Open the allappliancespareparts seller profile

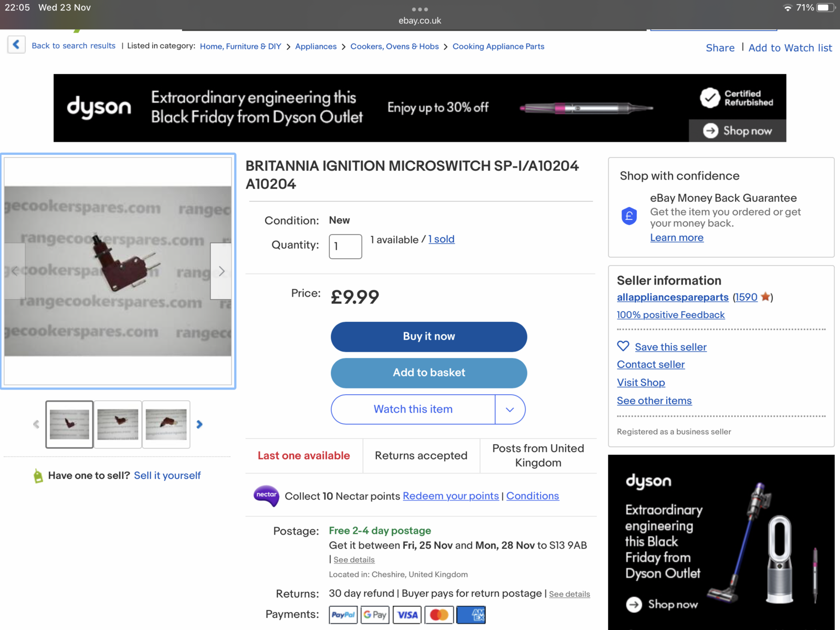(x=673, y=297)
